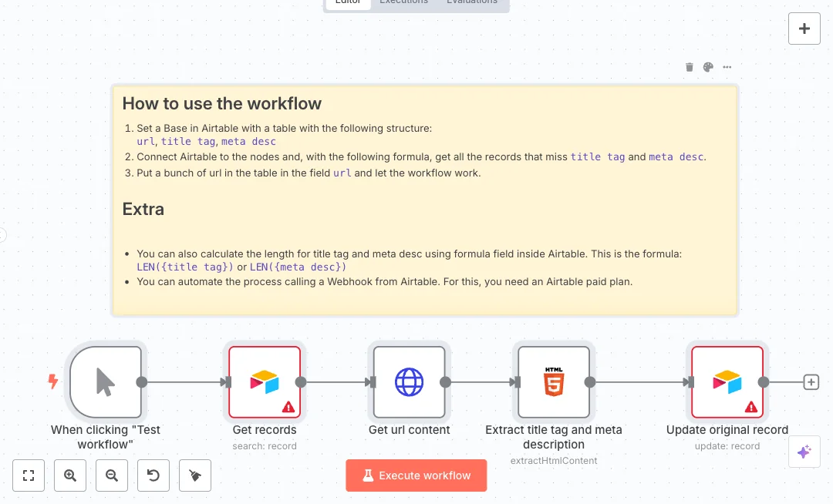This screenshot has width=833, height=504.
Task: Open the AI assistant sparkle button
Action: point(804,452)
